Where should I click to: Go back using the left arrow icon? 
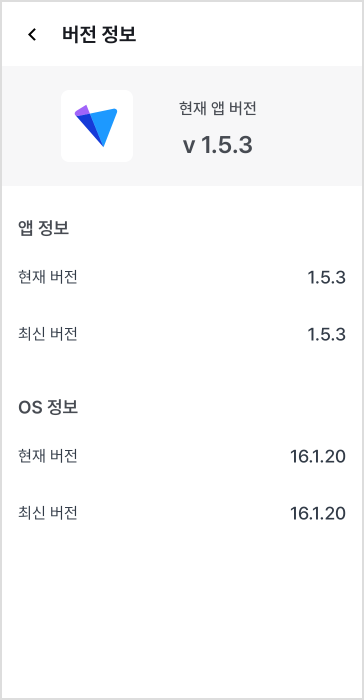point(32,34)
